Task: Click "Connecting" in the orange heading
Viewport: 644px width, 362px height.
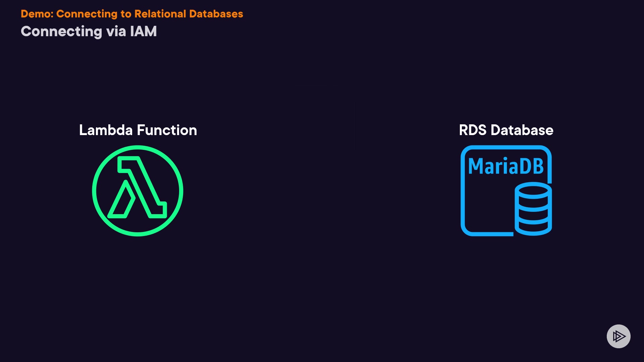Action: [x=87, y=14]
